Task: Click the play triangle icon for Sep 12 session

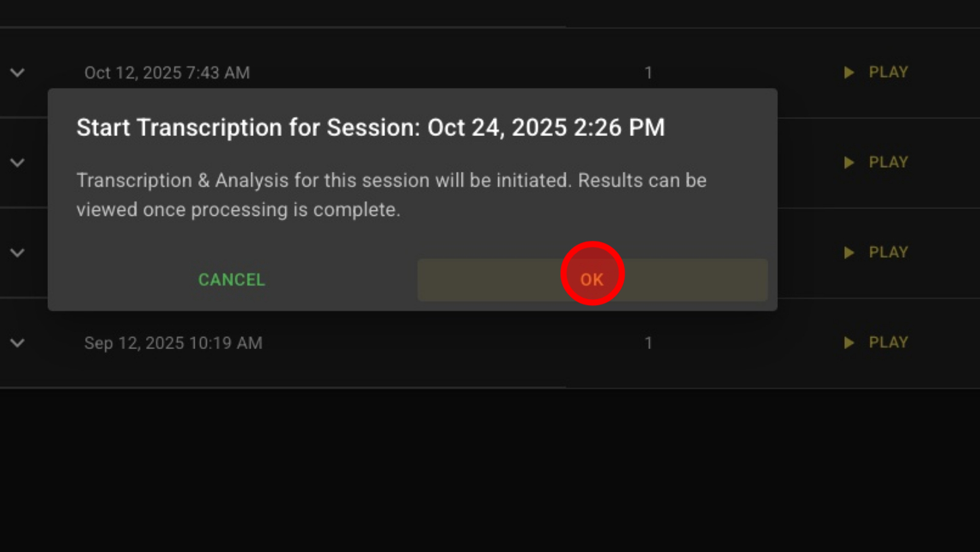Action: (x=849, y=343)
